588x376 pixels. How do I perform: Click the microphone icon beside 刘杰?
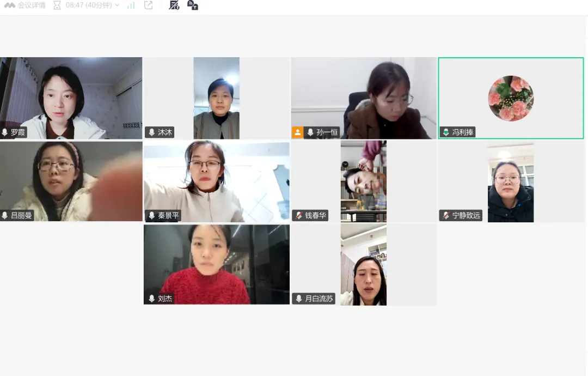coord(150,298)
